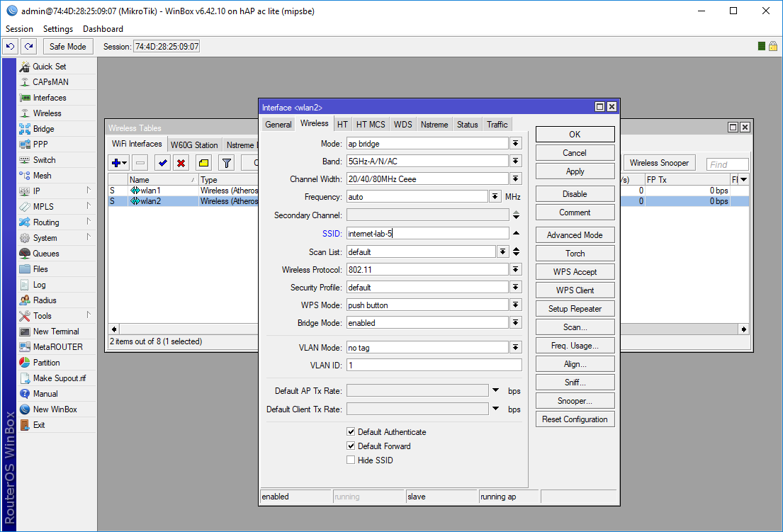783x532 pixels.
Task: Click the funnel filter icon
Action: coord(227,163)
